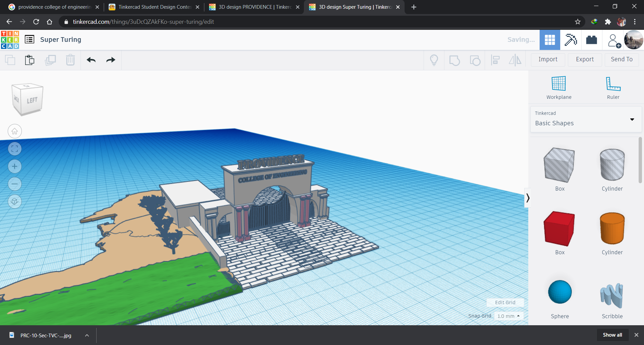Click the Show all lightbulb icon
This screenshot has width=644, height=345.
[434, 60]
